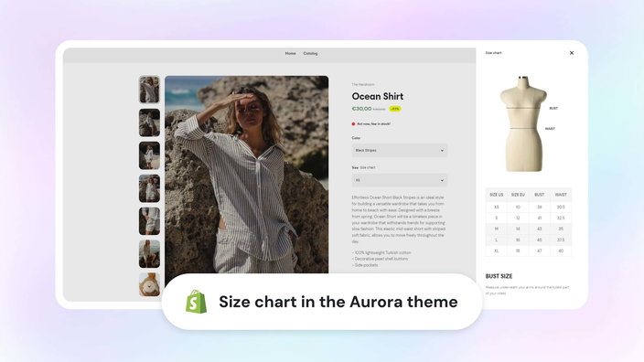The width and height of the screenshot is (644, 362).
Task: Click the BUST table column header
Action: pyautogui.click(x=540, y=195)
